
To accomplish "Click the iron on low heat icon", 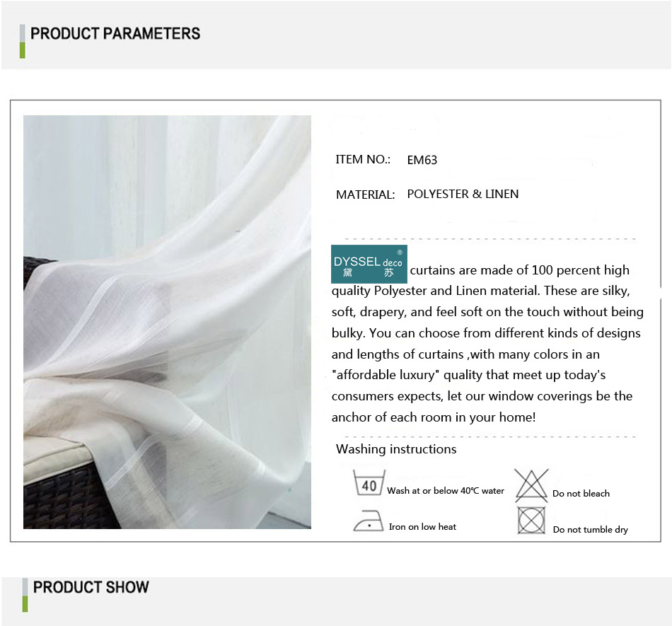I will [368, 521].
